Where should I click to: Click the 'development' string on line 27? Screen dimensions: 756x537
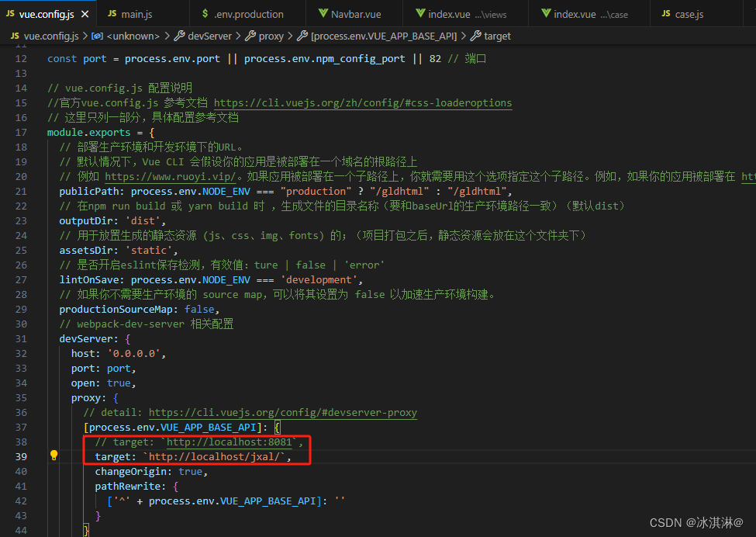click(x=319, y=280)
